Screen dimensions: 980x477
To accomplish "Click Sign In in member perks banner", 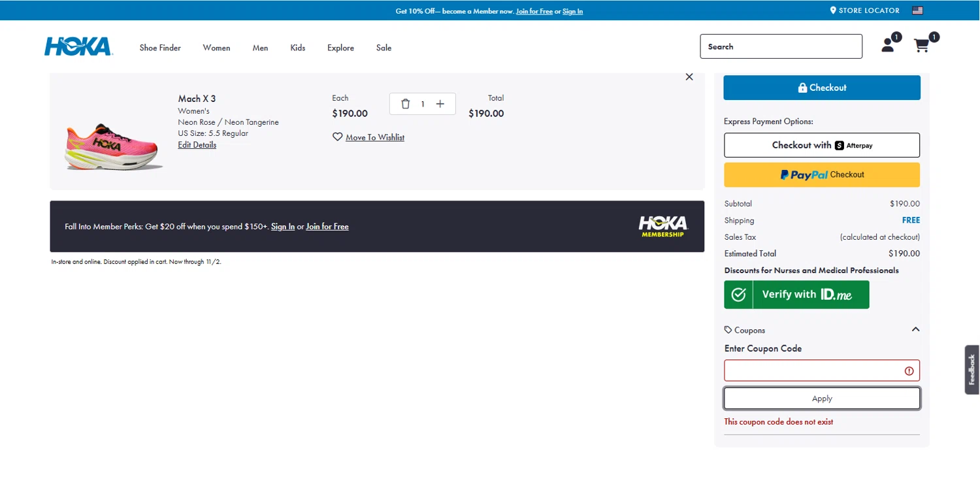I will pyautogui.click(x=283, y=227).
